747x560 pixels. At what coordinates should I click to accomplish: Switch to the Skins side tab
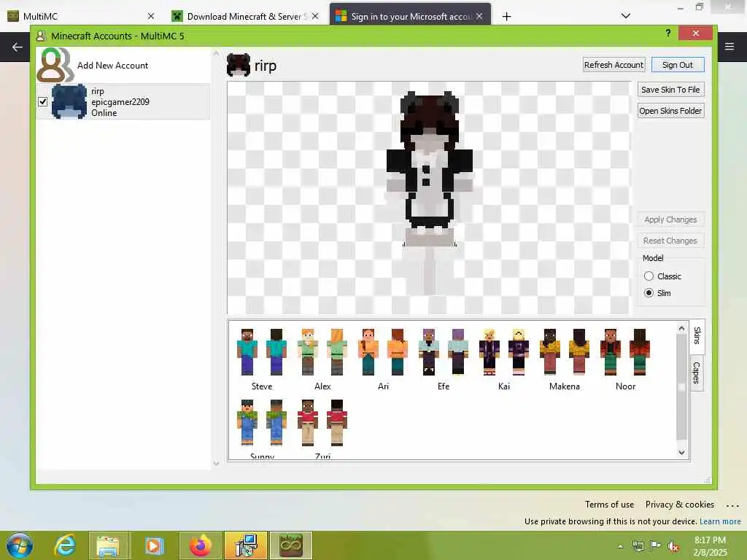(697, 336)
